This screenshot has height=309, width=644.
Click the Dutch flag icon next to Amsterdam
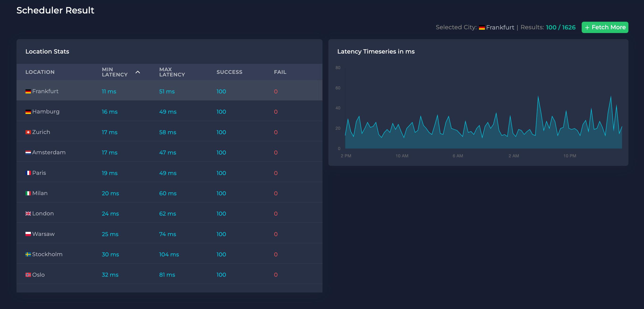[x=28, y=152]
